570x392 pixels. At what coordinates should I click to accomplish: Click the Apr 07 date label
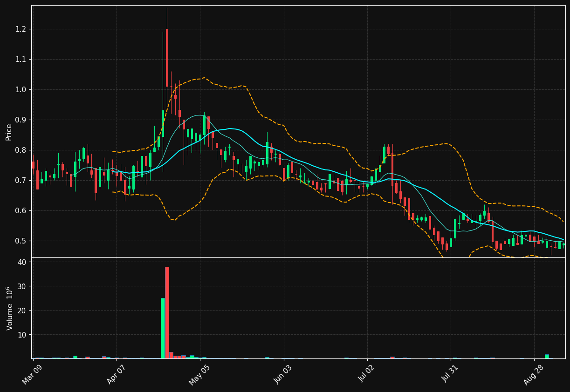click(116, 375)
